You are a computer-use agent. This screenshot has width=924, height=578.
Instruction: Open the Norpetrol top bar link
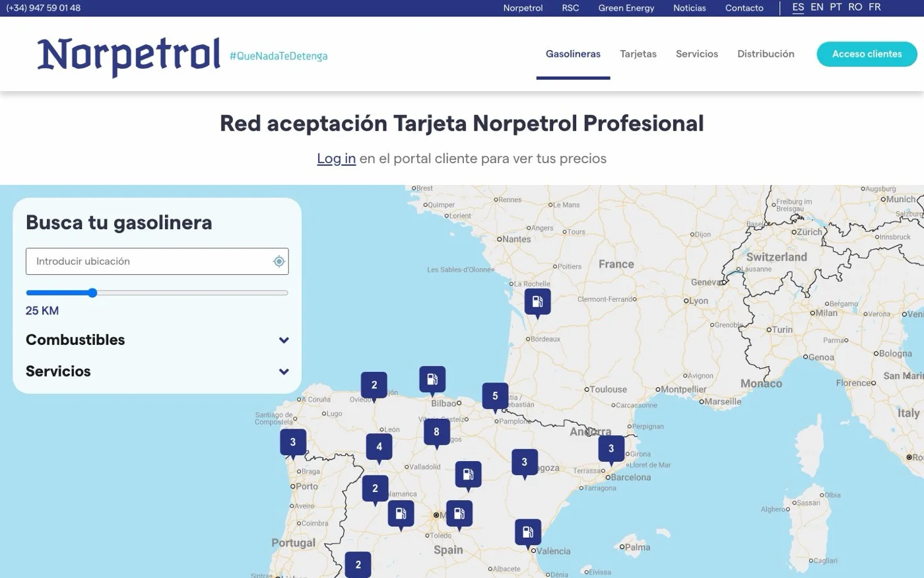click(x=523, y=8)
